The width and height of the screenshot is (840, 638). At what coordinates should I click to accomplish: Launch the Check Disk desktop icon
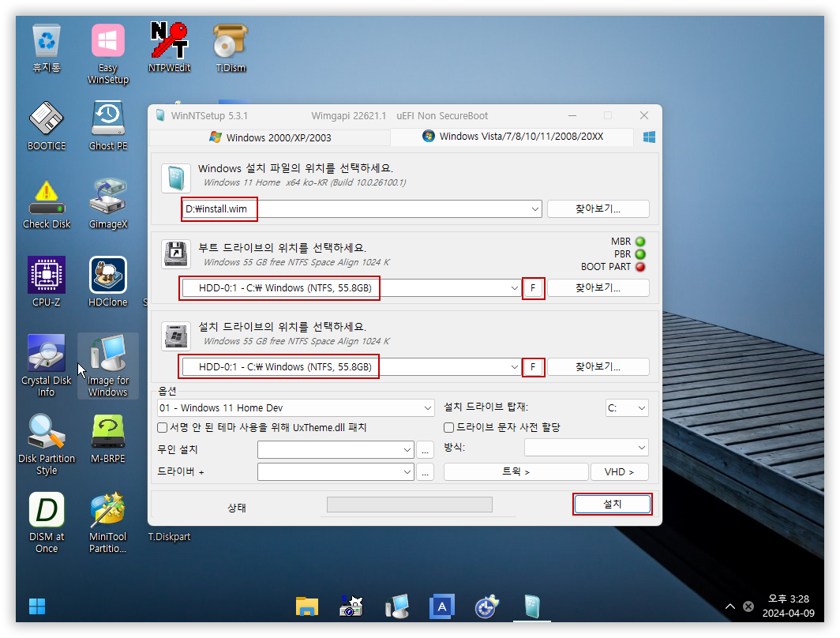point(47,205)
